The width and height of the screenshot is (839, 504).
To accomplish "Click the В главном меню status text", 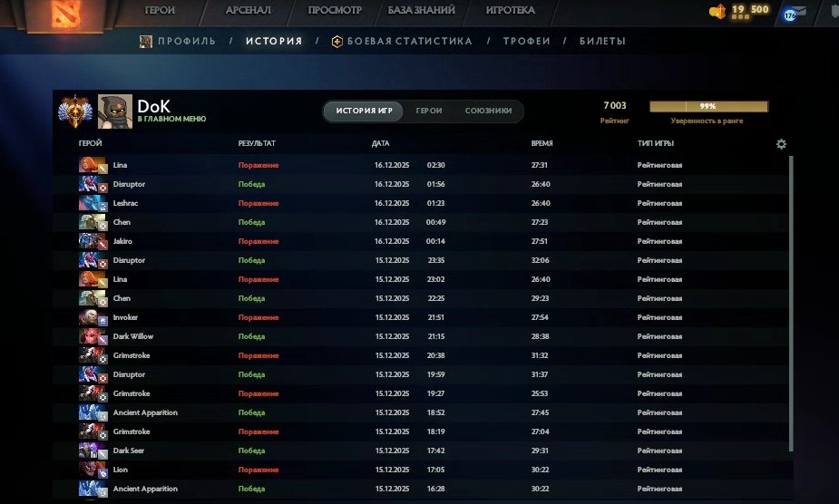I will (x=171, y=119).
